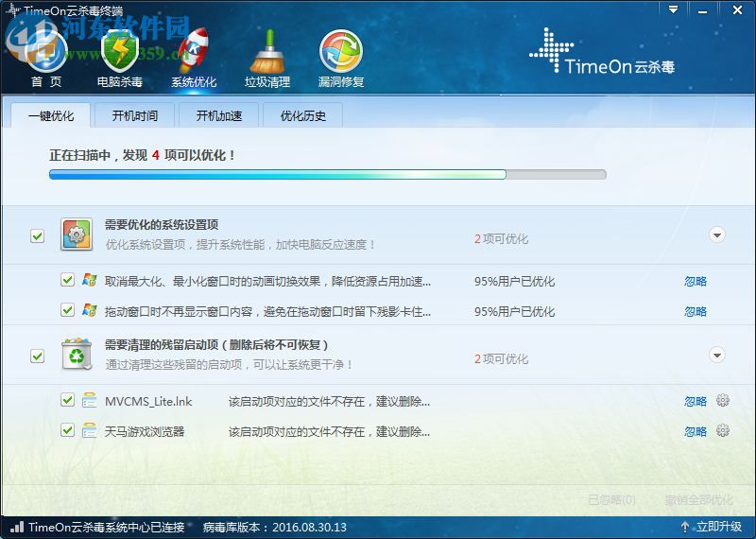
Task: Click Windows flag icon beside 拖动窗口 item
Action: (x=90, y=310)
